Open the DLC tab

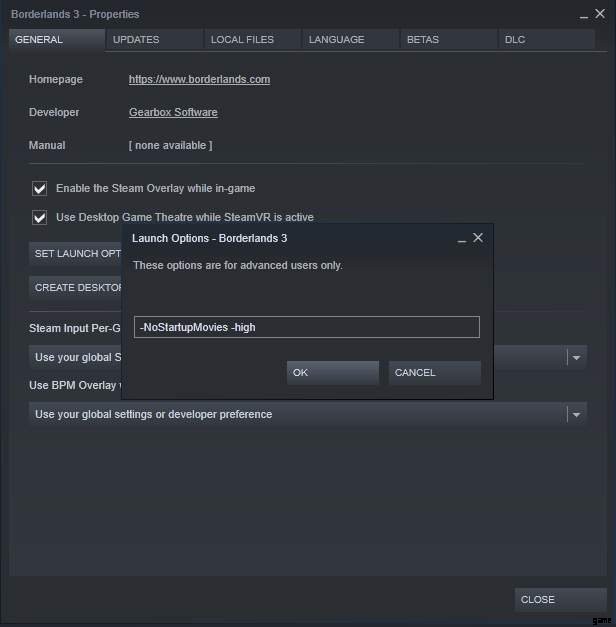click(546, 39)
